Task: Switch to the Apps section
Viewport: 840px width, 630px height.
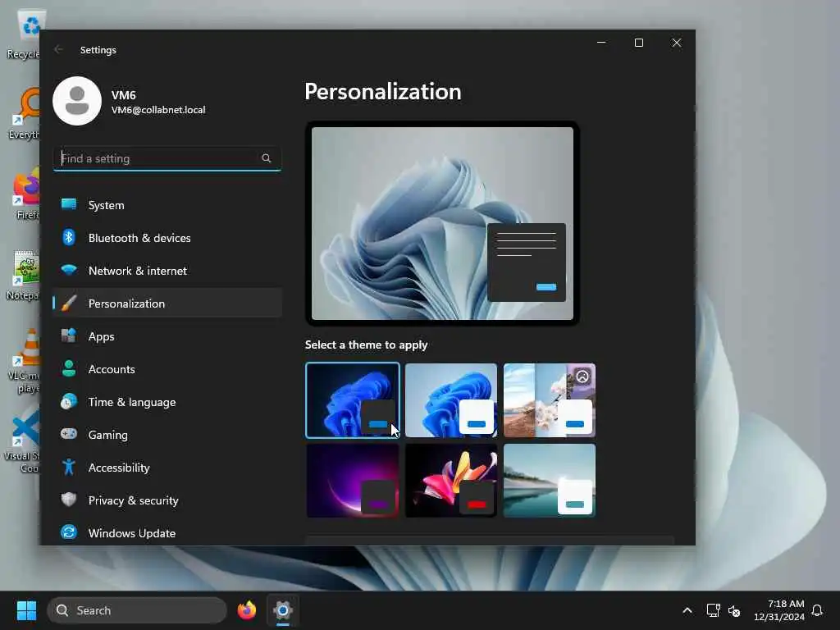Action: tap(101, 336)
